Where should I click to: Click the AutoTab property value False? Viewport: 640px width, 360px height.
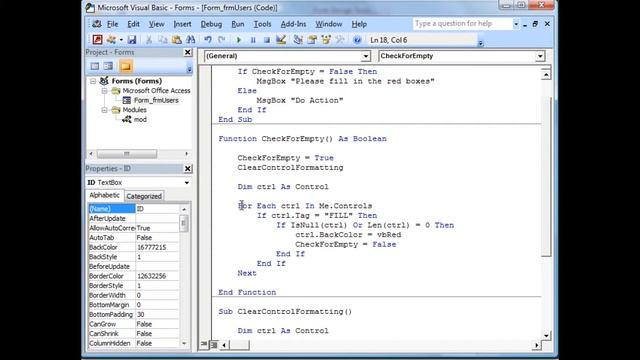tap(157, 238)
